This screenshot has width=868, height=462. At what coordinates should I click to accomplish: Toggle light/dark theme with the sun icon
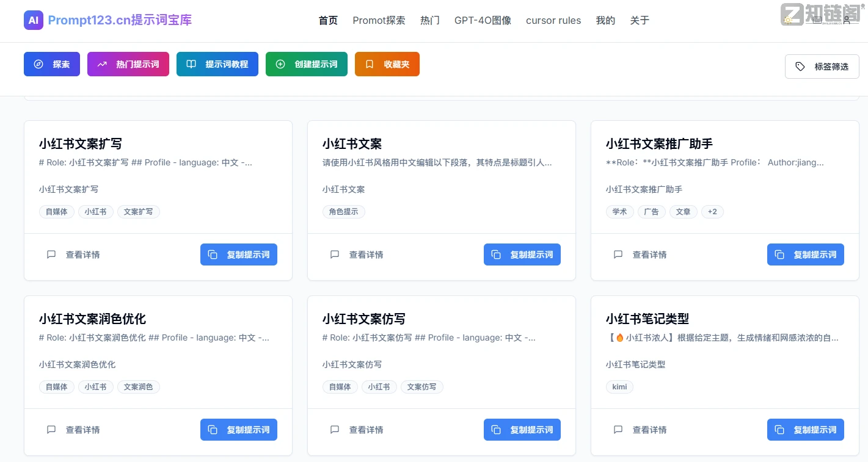787,20
